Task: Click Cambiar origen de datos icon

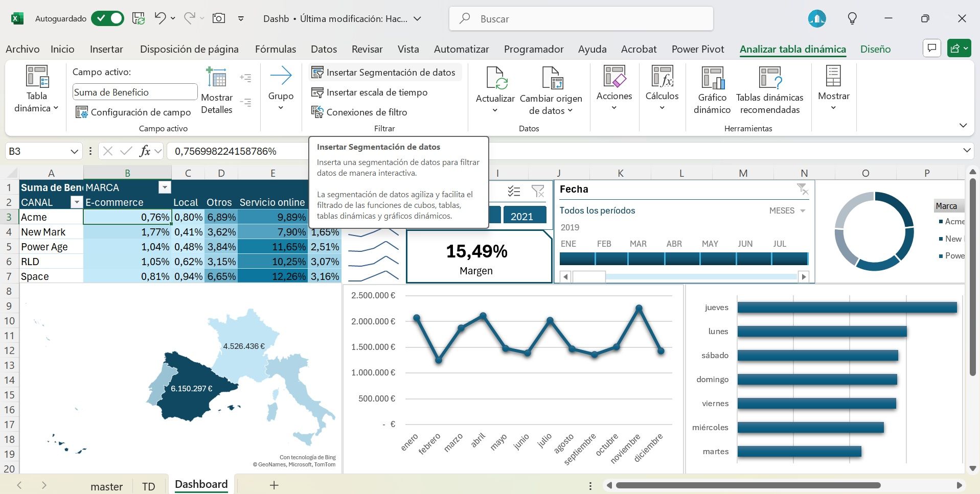Action: pyautogui.click(x=552, y=78)
